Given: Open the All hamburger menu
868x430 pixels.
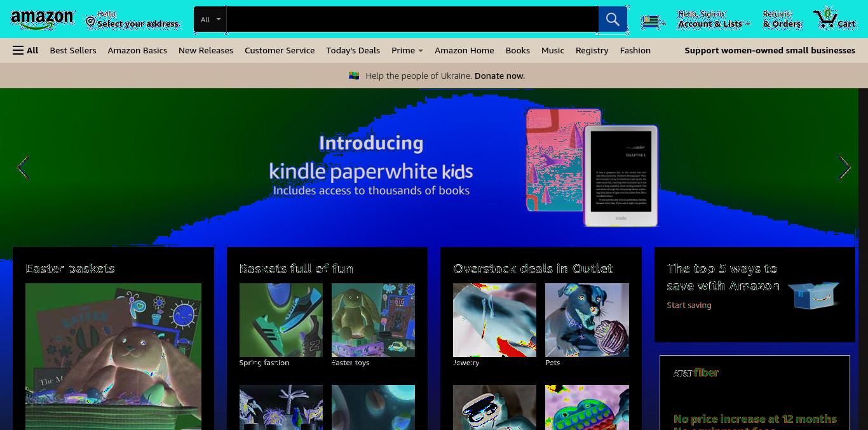Looking at the screenshot, I should (x=25, y=50).
